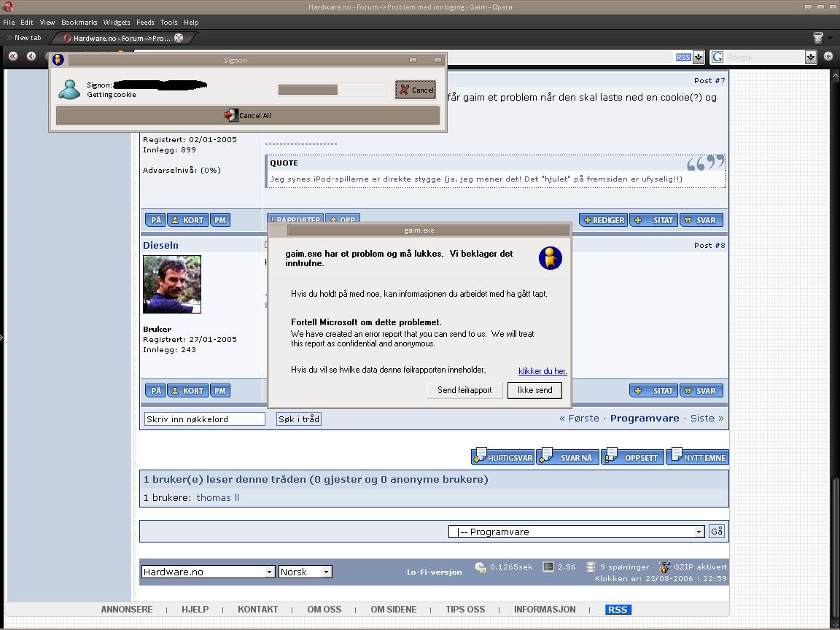Screen dimensions: 840x630
Task: Open the Feeds menu
Action: tap(145, 22)
